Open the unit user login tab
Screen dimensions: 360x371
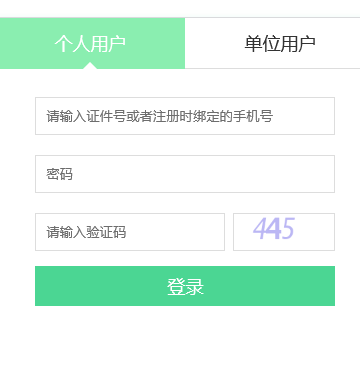click(272, 43)
